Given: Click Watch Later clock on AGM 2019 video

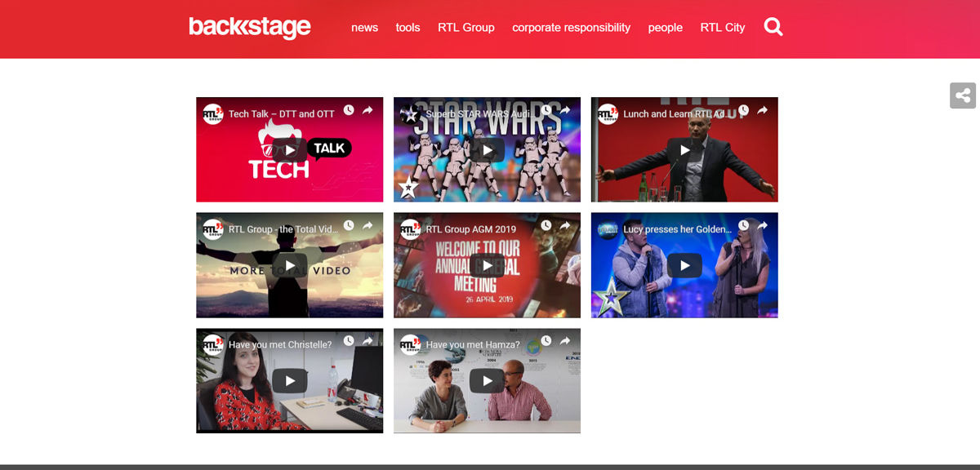Looking at the screenshot, I should click(x=546, y=225).
